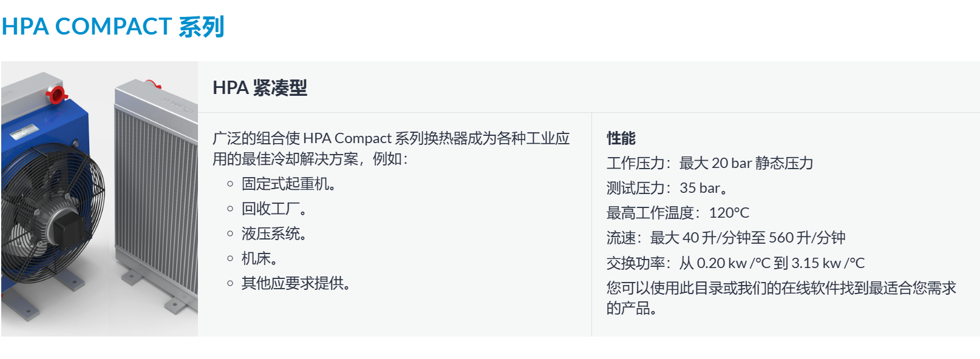Select the 固定式起重机 list item
The height and width of the screenshot is (359, 980).
tap(288, 184)
